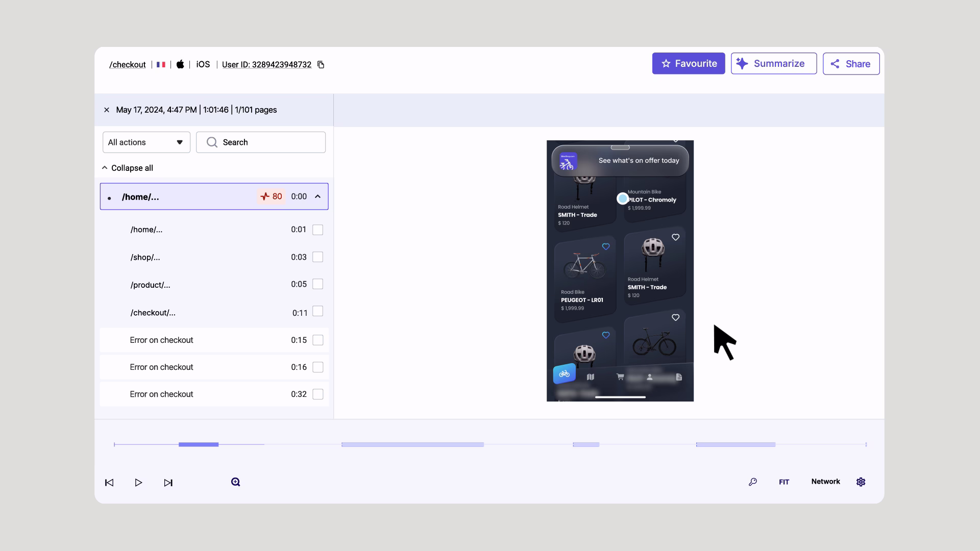Switch to the Network tab
980x551 pixels.
pos(825,482)
